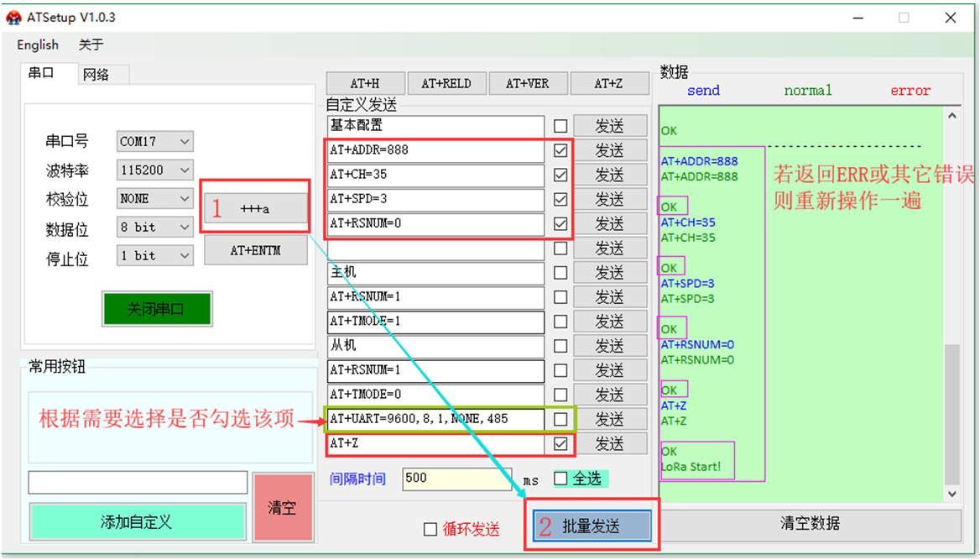Send the AT+VER version command

tap(527, 83)
